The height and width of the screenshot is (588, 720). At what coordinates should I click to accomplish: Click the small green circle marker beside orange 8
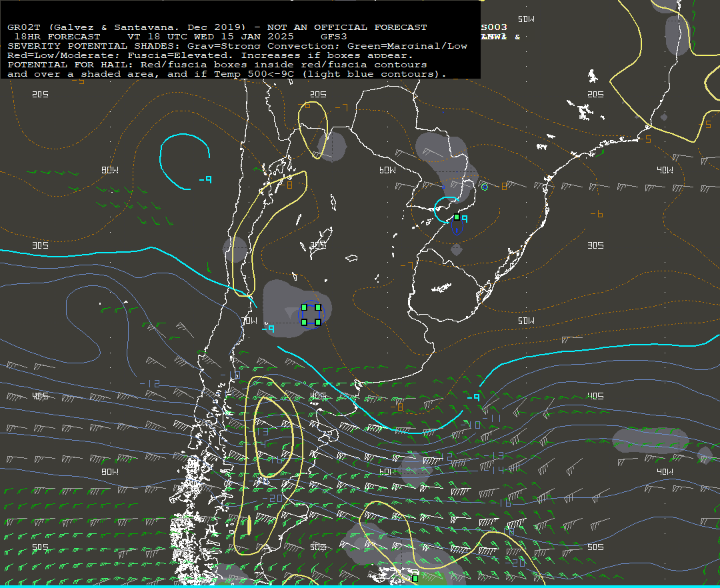click(485, 187)
